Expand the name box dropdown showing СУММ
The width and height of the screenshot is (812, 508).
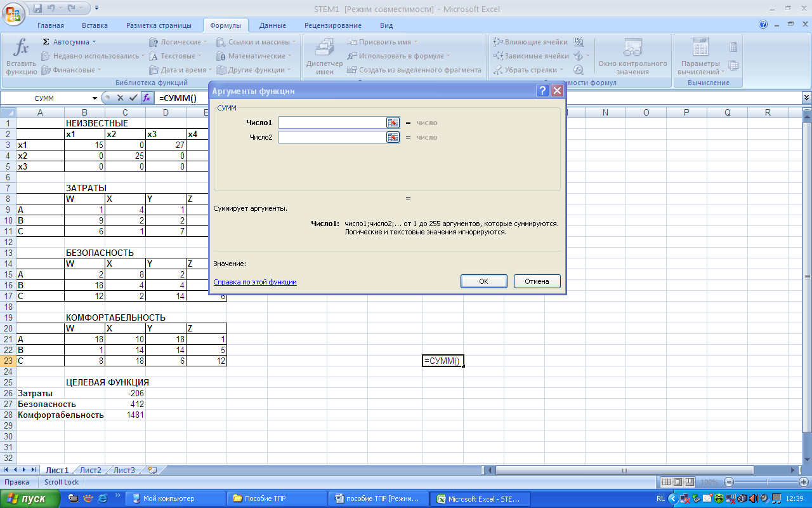[x=95, y=98]
